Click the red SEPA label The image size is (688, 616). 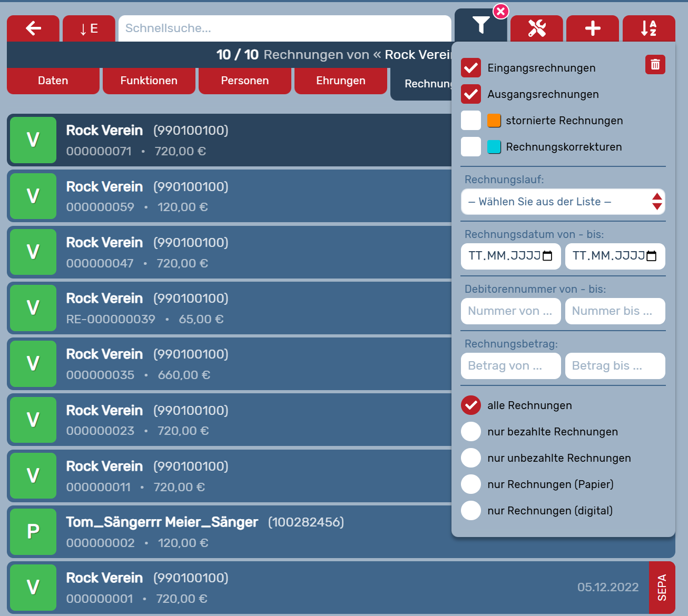pyautogui.click(x=662, y=587)
